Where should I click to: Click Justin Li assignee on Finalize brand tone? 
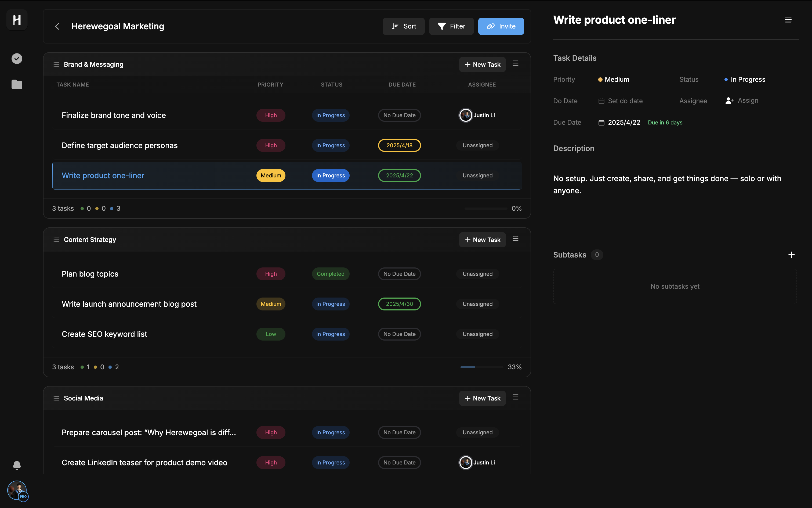click(x=477, y=116)
